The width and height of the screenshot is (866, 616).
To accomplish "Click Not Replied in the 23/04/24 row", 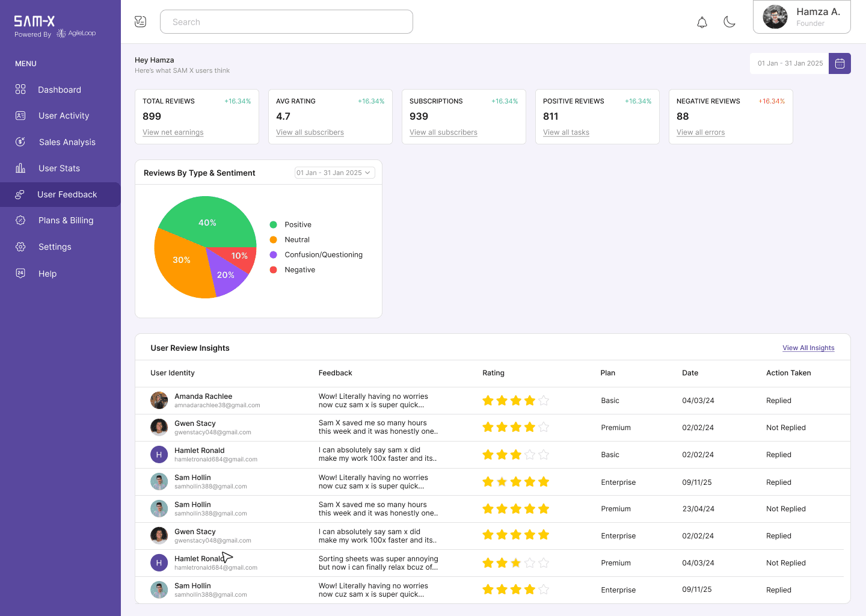I will click(x=786, y=509).
